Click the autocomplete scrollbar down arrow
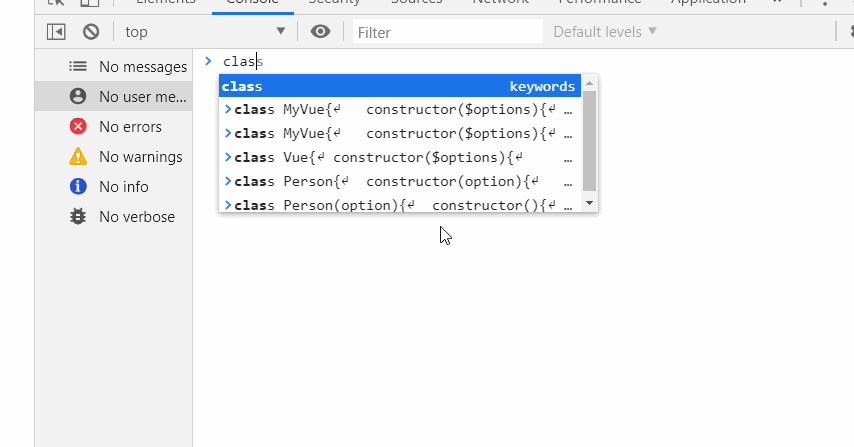 [589, 203]
